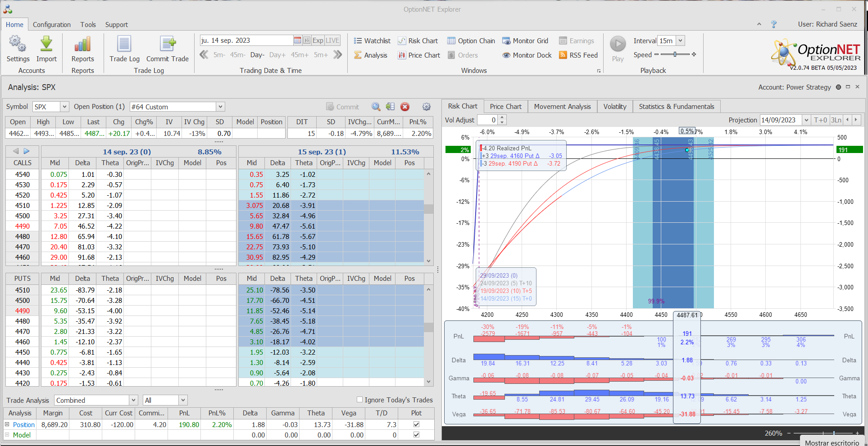Switch to the Movement Analysis tab

pos(562,107)
